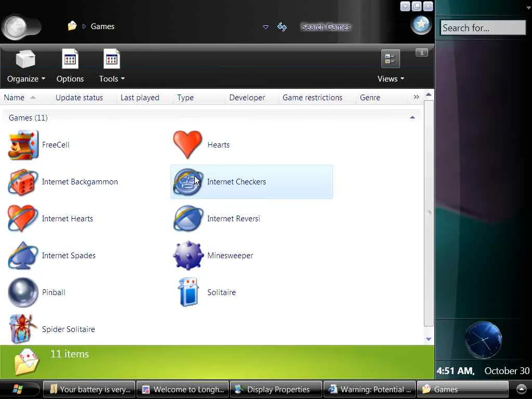Click the sidebar 'Search for...' field

483,28
